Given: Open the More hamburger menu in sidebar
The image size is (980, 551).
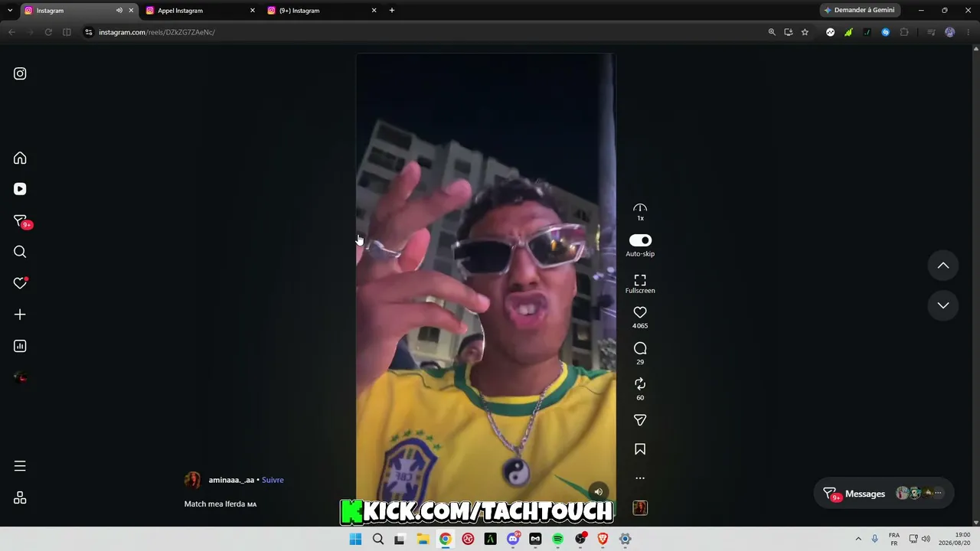Looking at the screenshot, I should pyautogui.click(x=20, y=466).
